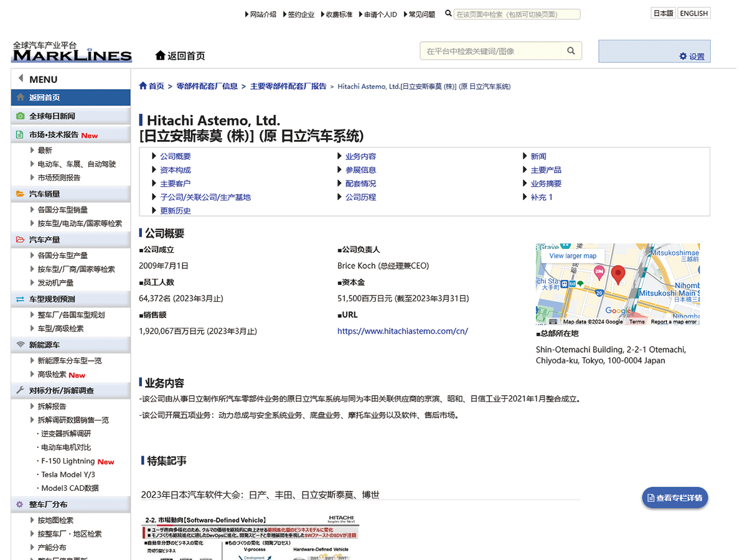Open the software conference slide thumbnail

click(250, 537)
